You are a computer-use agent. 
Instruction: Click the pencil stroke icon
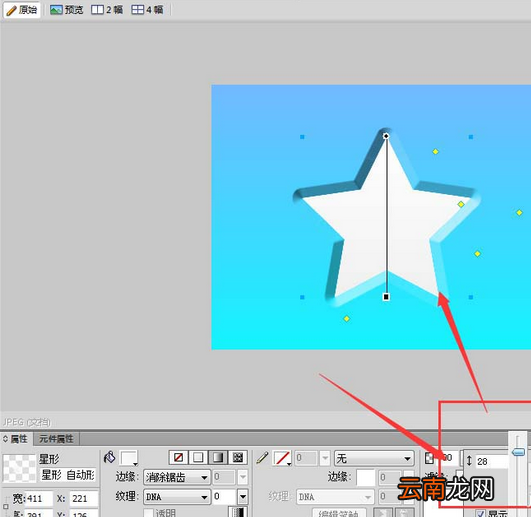pos(262,458)
